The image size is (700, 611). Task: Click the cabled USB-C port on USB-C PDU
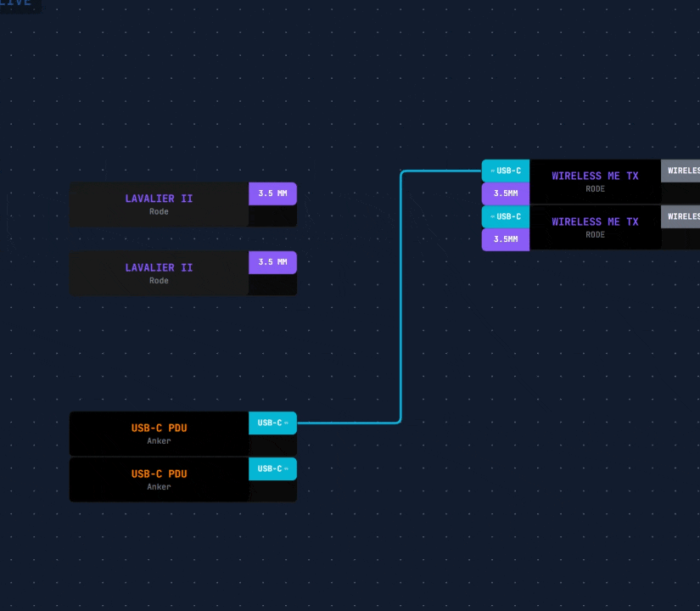click(272, 423)
